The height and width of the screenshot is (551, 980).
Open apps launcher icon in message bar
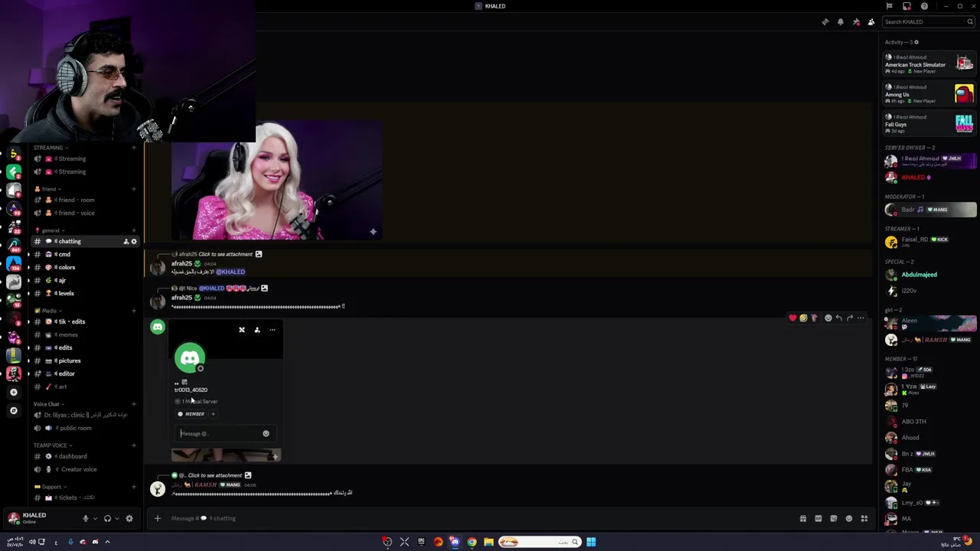click(864, 518)
